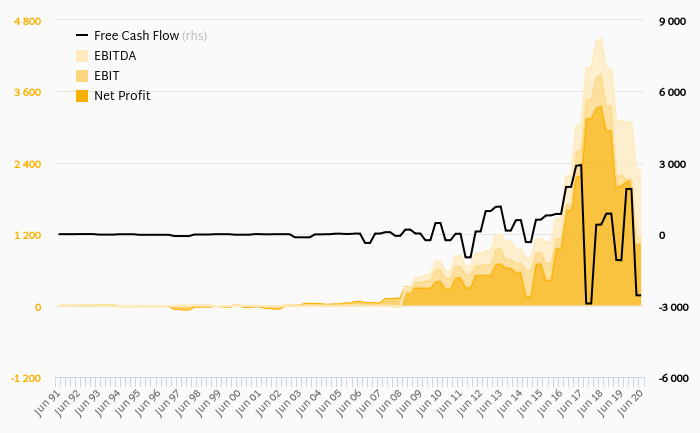Screen dimensions: 700x433
Task: Click the EBIT legend label
Action: tap(106, 76)
